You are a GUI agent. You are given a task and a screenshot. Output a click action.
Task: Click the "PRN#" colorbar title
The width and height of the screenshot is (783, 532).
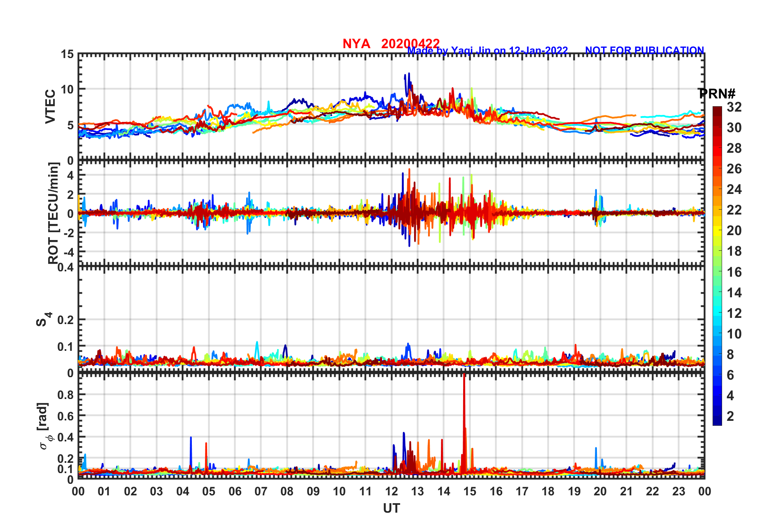717,94
